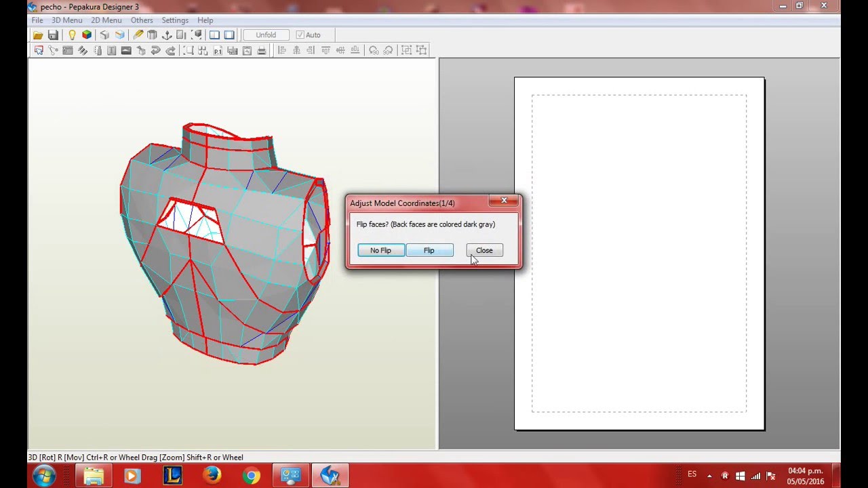The height and width of the screenshot is (488, 868).
Task: Open the Help menu
Action: (x=205, y=20)
